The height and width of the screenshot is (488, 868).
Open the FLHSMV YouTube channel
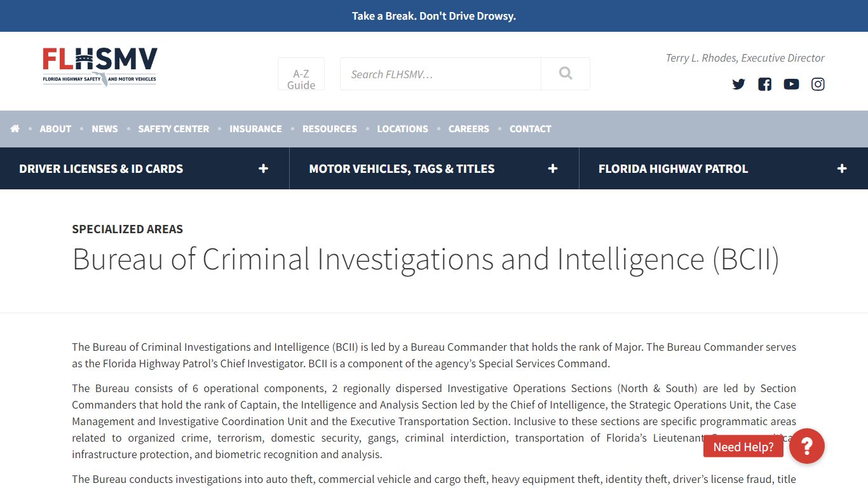point(791,84)
